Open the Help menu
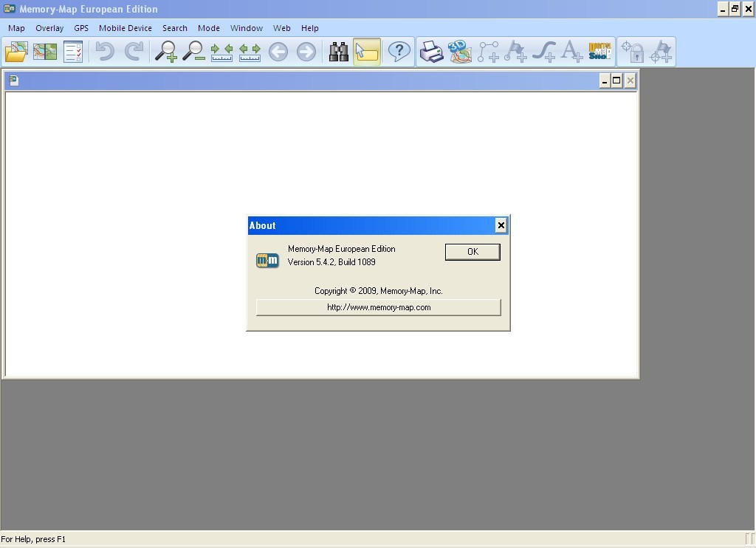The width and height of the screenshot is (756, 548). (x=310, y=28)
